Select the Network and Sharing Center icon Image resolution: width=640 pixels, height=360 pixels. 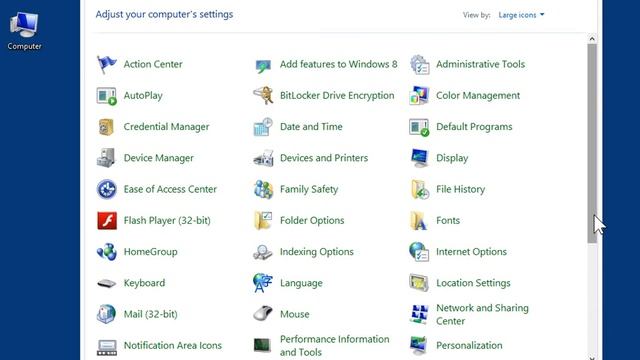[419, 315]
